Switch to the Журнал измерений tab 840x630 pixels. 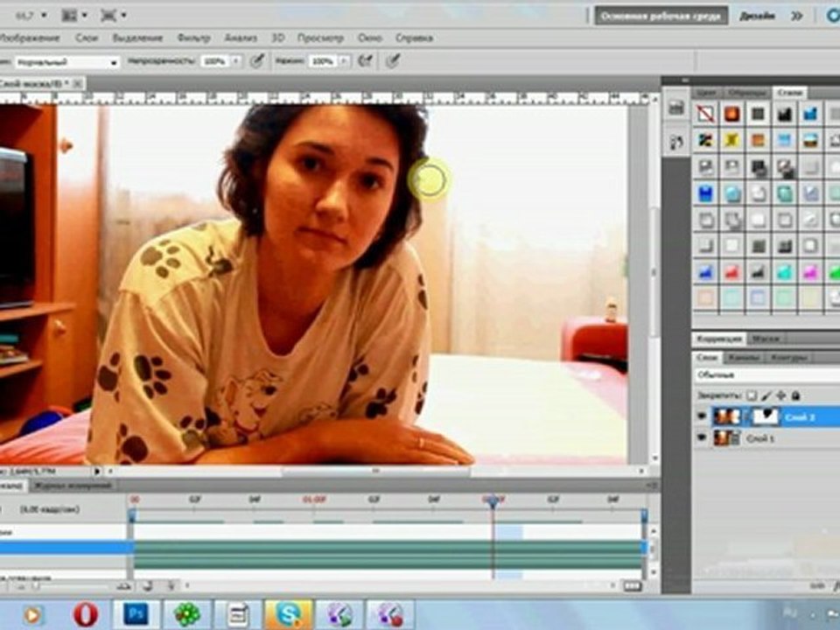click(73, 486)
